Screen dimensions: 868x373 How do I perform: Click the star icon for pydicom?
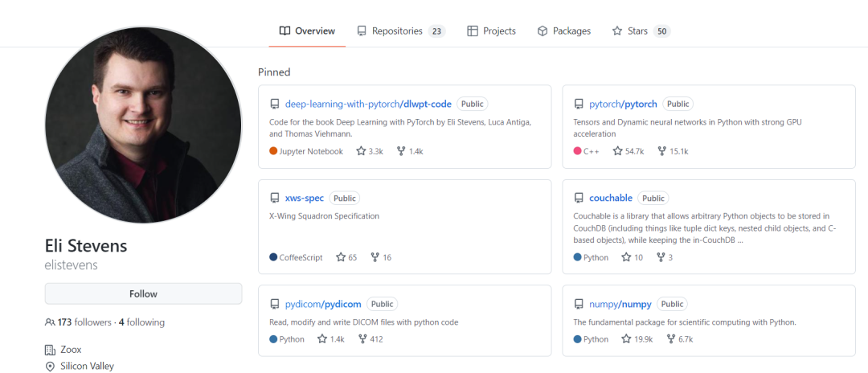(x=322, y=339)
